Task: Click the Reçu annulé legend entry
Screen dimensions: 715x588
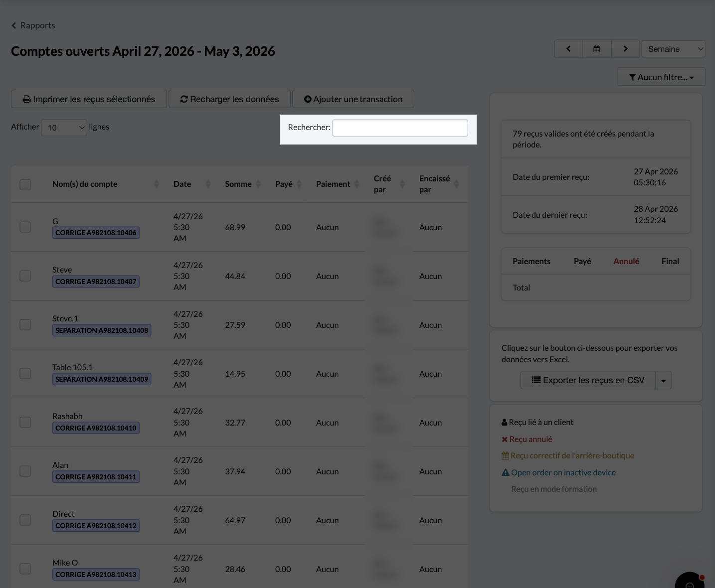Action: pyautogui.click(x=527, y=439)
